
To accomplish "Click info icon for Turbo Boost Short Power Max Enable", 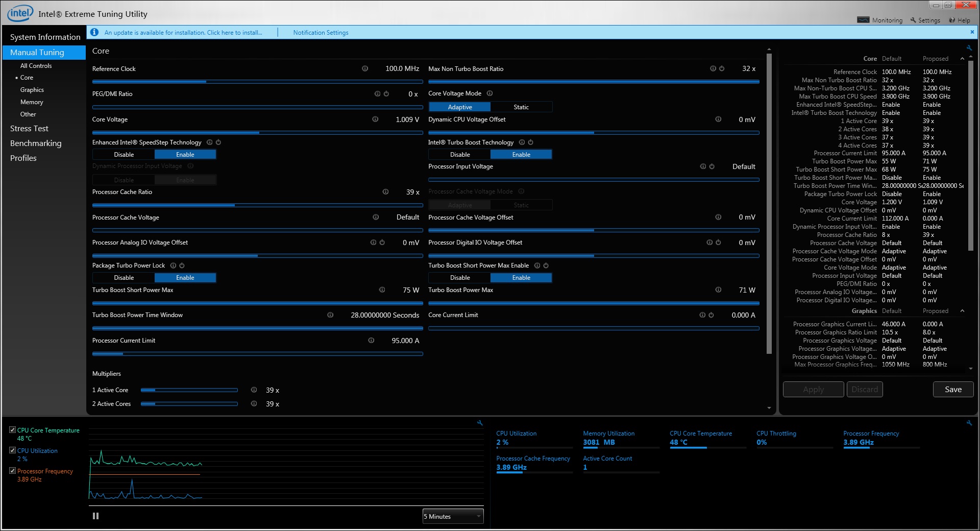I will [x=537, y=265].
